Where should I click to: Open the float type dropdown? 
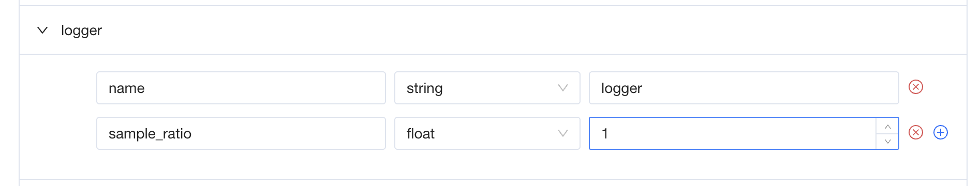click(x=487, y=133)
